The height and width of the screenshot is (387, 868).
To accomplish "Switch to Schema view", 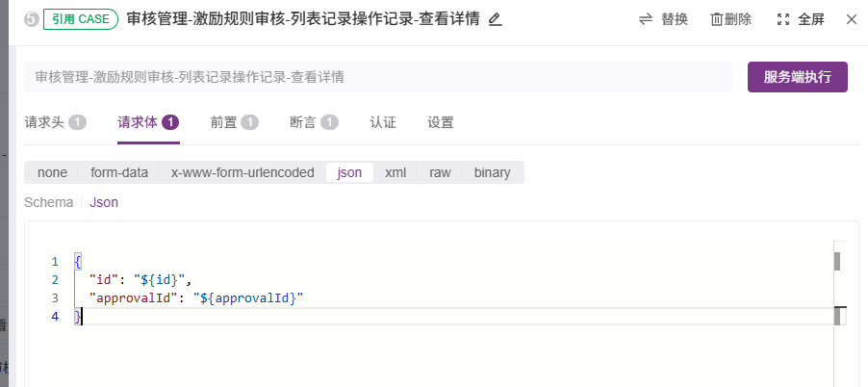I will 48,202.
